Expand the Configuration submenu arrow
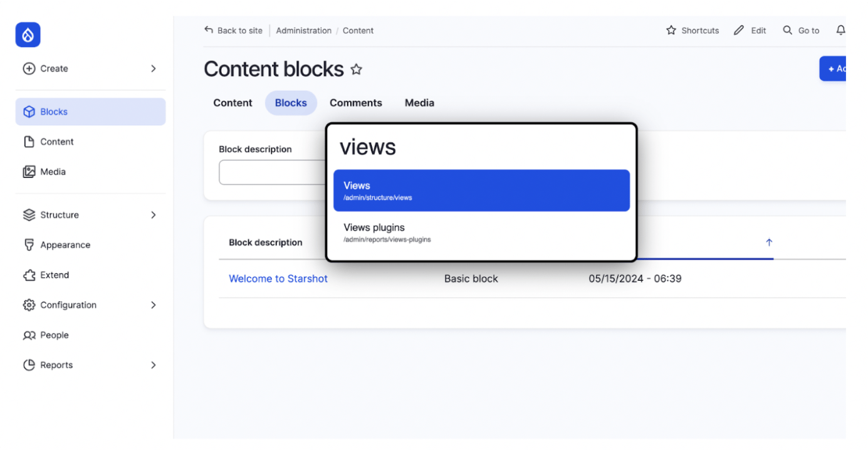The image size is (868, 450). pyautogui.click(x=154, y=305)
